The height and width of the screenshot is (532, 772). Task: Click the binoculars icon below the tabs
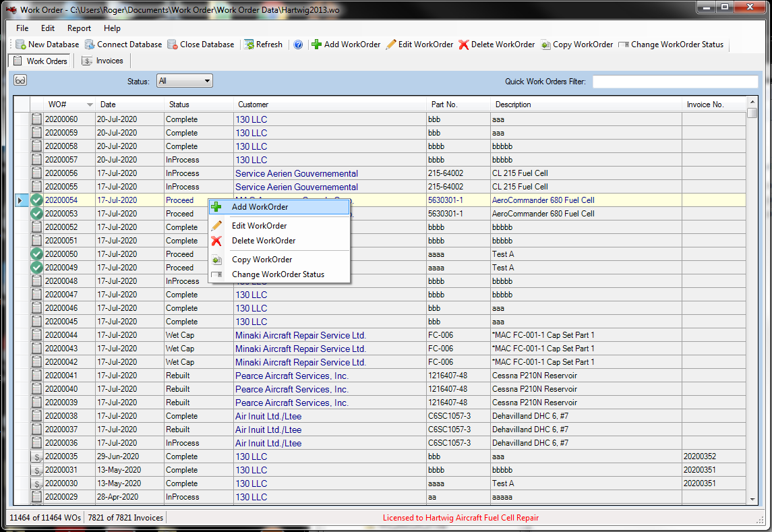(20, 80)
